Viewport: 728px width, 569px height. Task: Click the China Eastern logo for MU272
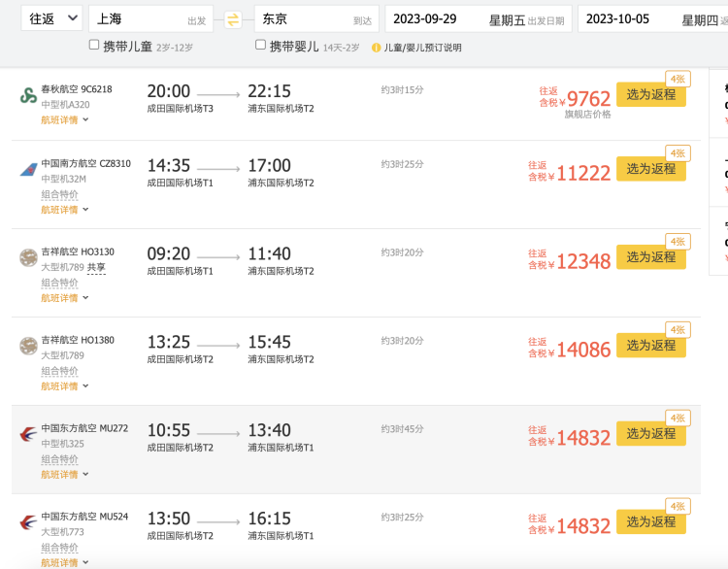pyautogui.click(x=28, y=434)
